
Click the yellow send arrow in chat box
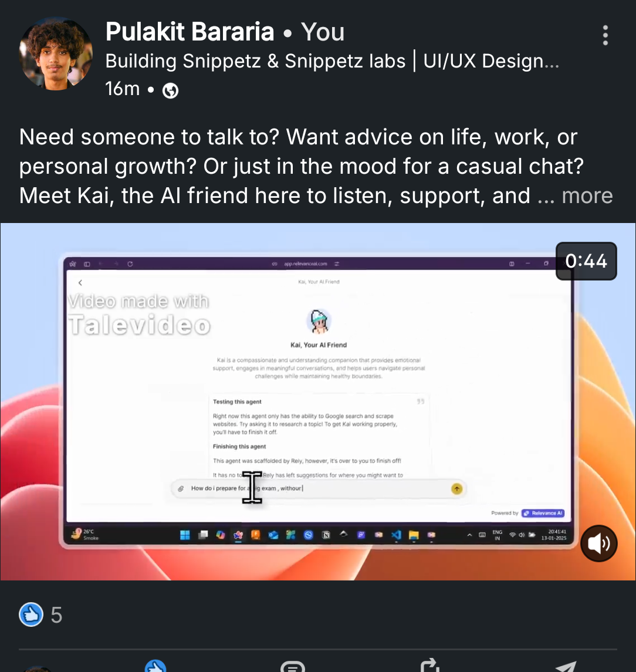457,488
